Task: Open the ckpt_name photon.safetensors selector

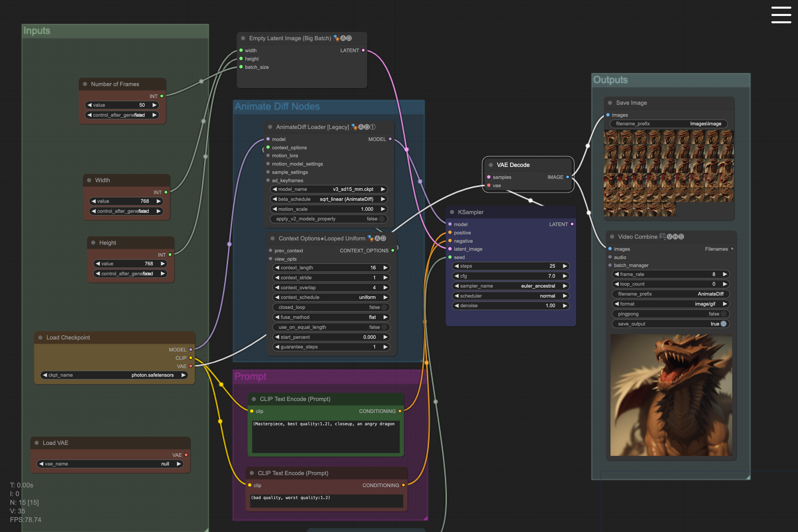Action: point(114,375)
